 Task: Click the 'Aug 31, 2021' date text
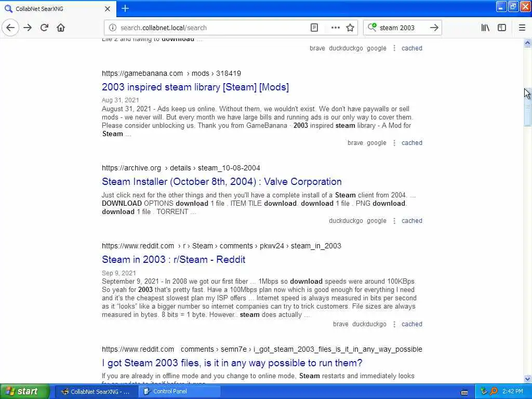coord(120,100)
